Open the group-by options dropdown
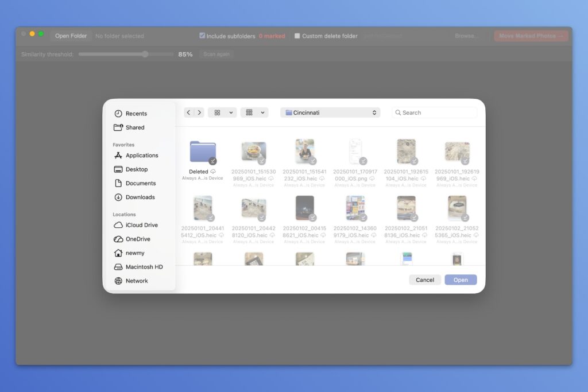Image resolution: width=588 pixels, height=392 pixels. point(254,112)
